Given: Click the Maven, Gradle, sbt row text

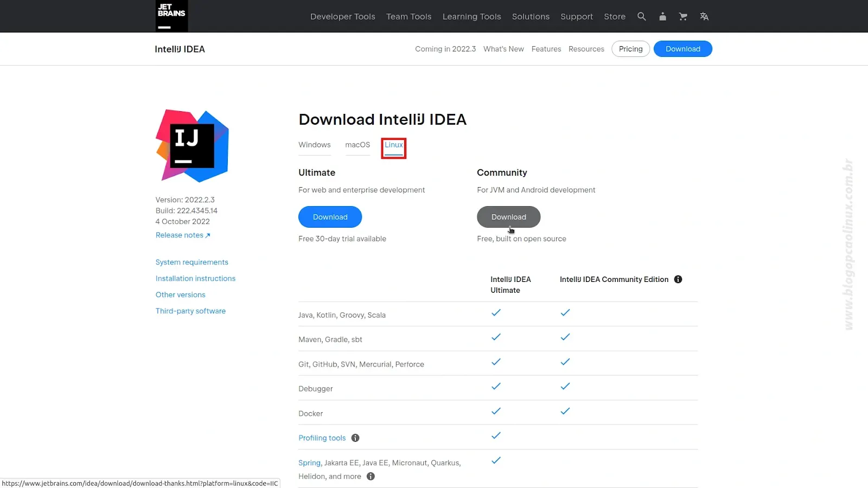Looking at the screenshot, I should (330, 339).
